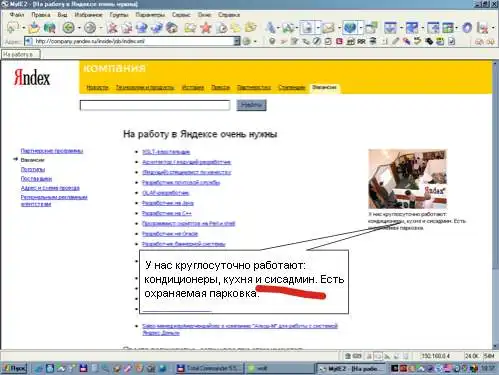
Task: Click the Yandex search Найти button
Action: tap(251, 105)
